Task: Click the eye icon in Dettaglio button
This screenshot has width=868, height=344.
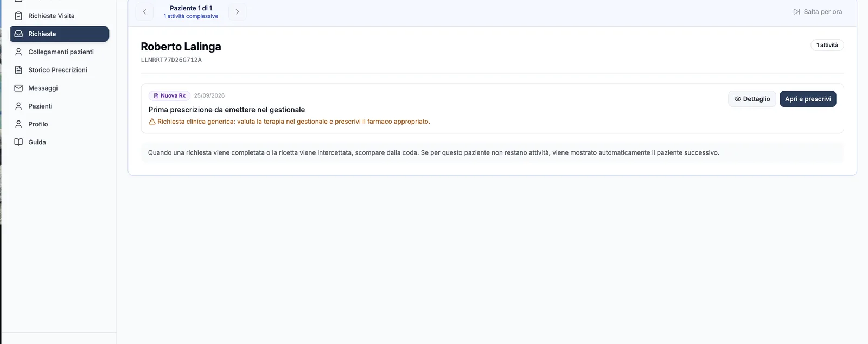Action: point(737,99)
